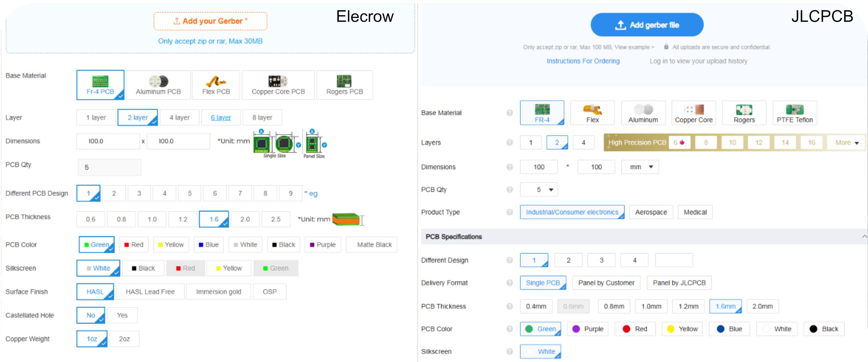Click help icon beside Product Type
This screenshot has width=868, height=362.
point(509,212)
